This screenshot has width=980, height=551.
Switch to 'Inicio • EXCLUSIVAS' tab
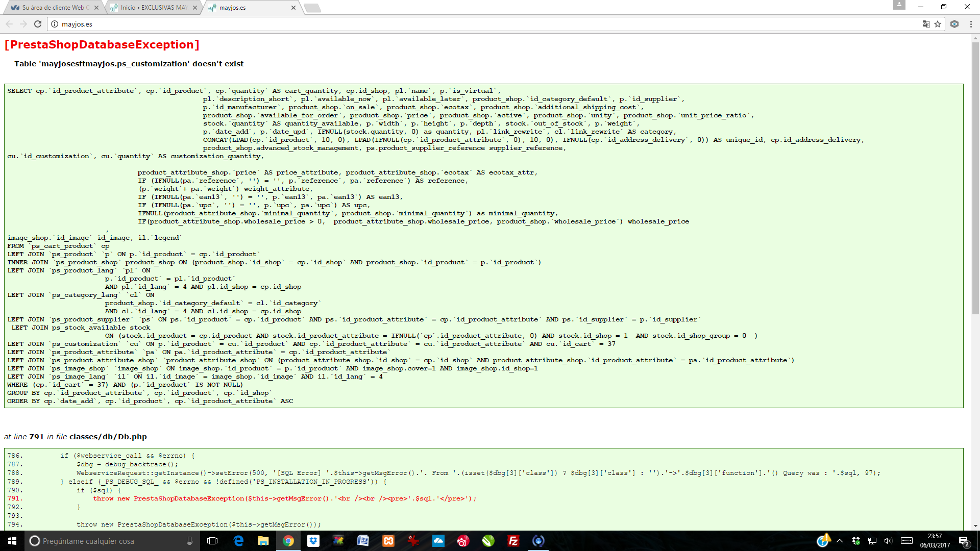coord(153,8)
